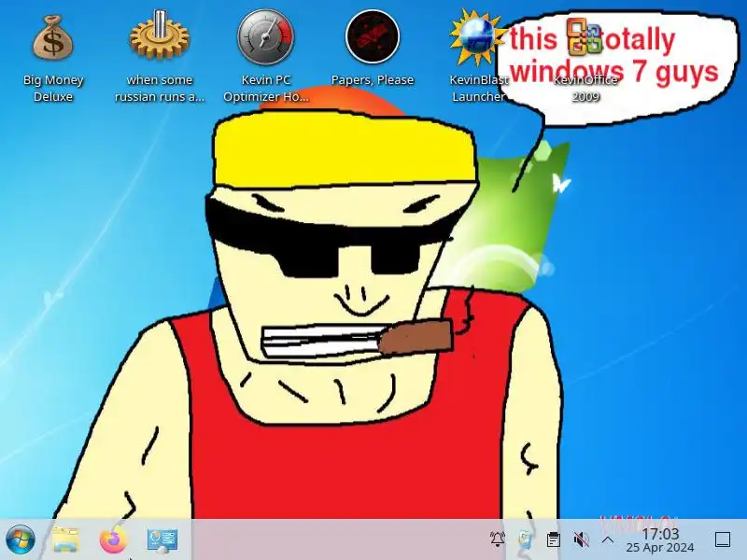Select the 'Kevin PC Optimizer Ho...' label text

(266, 88)
